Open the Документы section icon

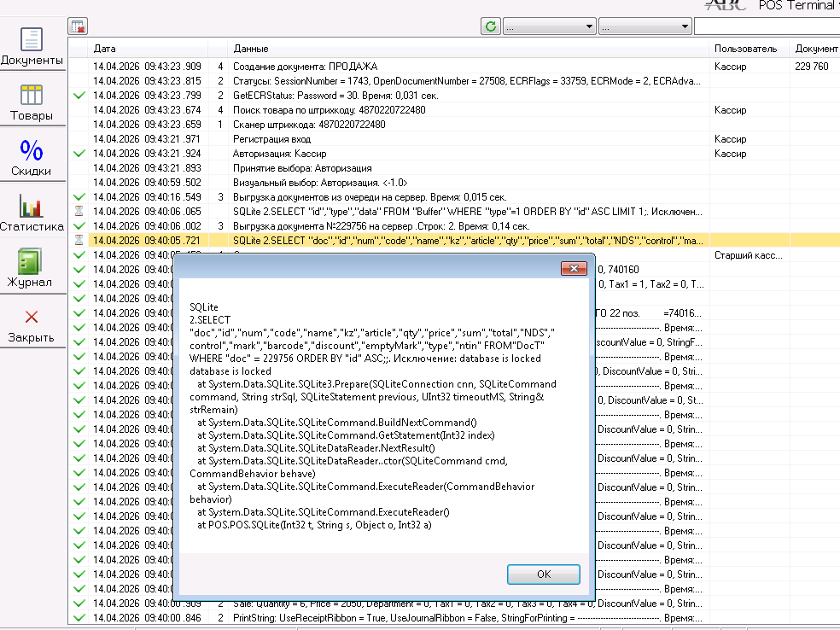click(31, 39)
